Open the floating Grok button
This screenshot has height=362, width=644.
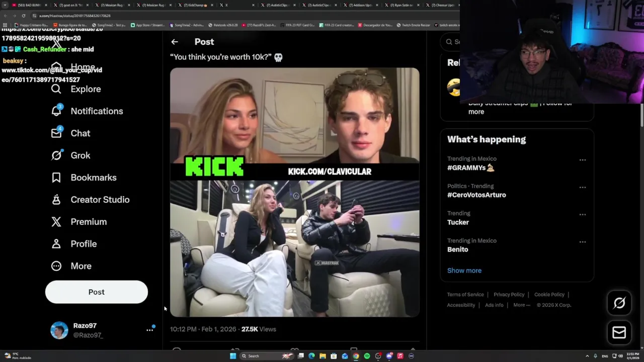[619, 303]
